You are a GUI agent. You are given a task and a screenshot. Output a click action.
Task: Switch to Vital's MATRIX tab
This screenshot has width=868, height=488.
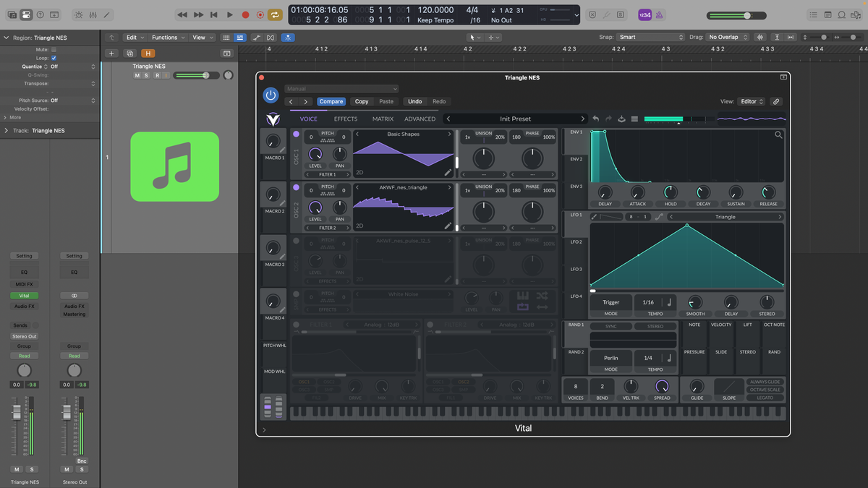point(382,119)
